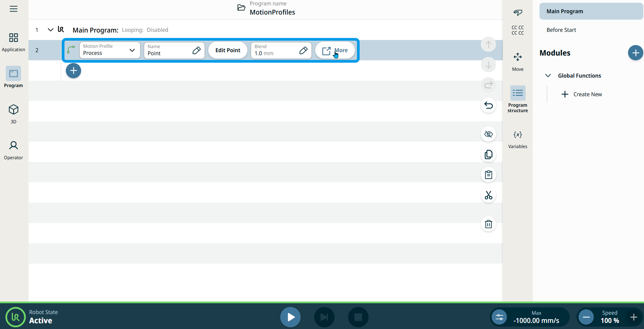Click Create New global function
Screen dimensions: 644x329
[x=582, y=94]
